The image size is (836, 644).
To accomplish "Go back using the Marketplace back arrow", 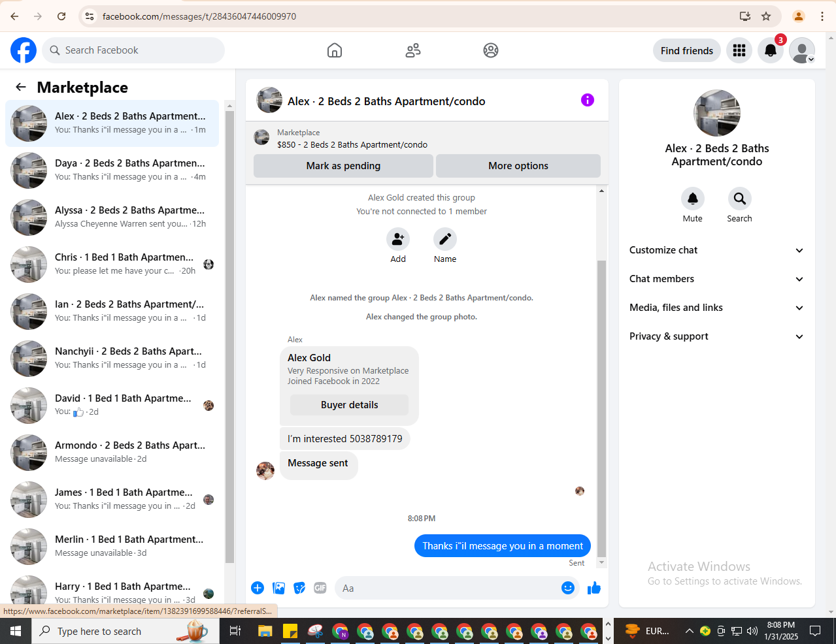I will (x=21, y=87).
